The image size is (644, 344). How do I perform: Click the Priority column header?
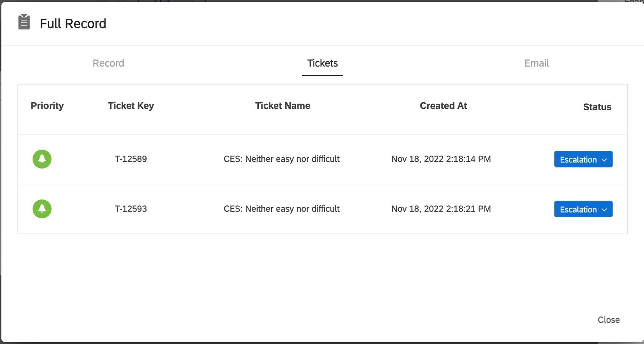click(47, 106)
